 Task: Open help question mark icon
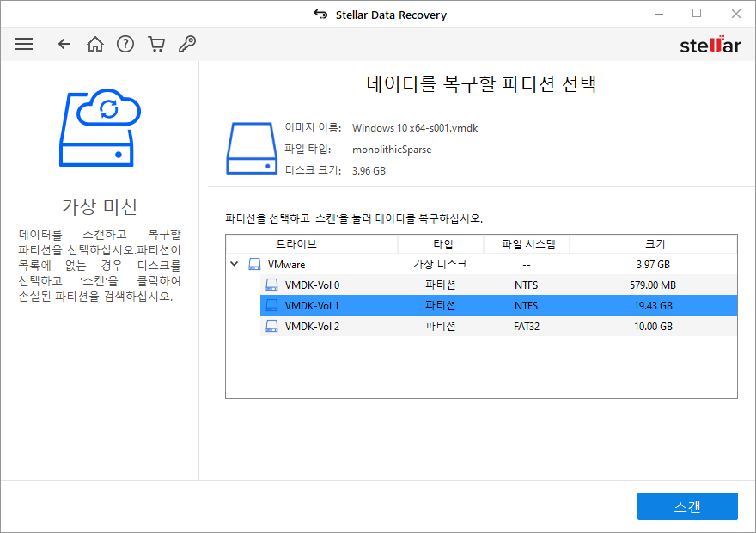125,44
